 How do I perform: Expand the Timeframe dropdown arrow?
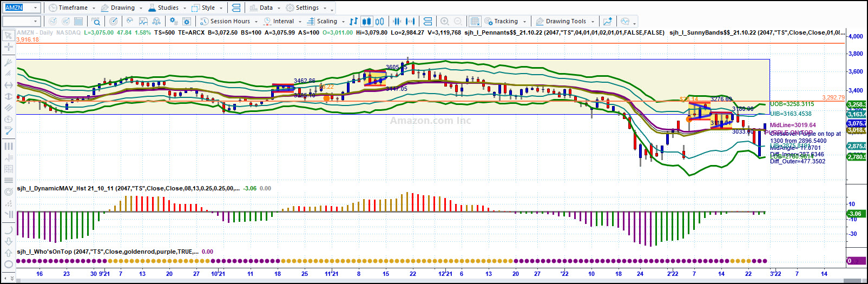[94, 8]
